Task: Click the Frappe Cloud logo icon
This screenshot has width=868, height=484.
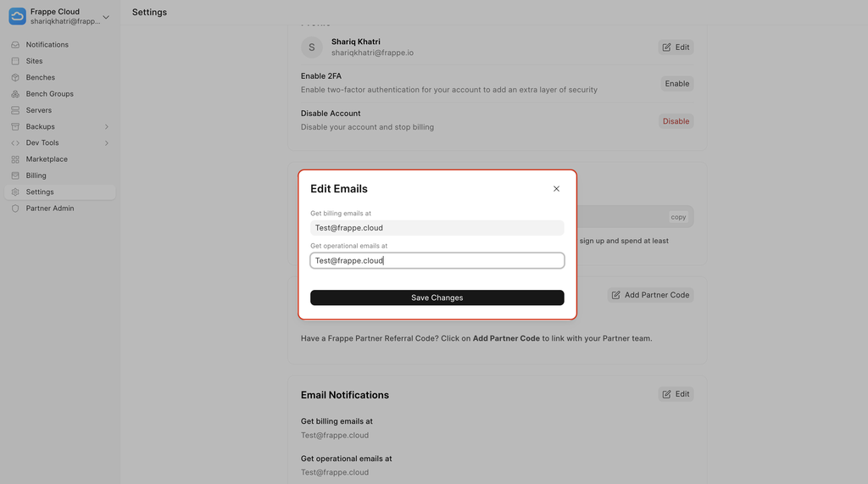Action: [17, 16]
